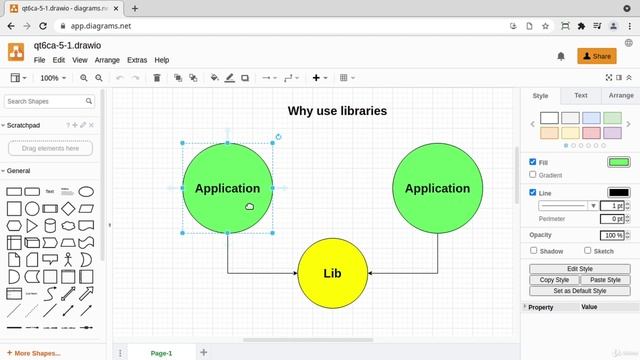Collapse the toolbar with double chevron
Viewport: 640px width, 360px height.
[x=629, y=78]
